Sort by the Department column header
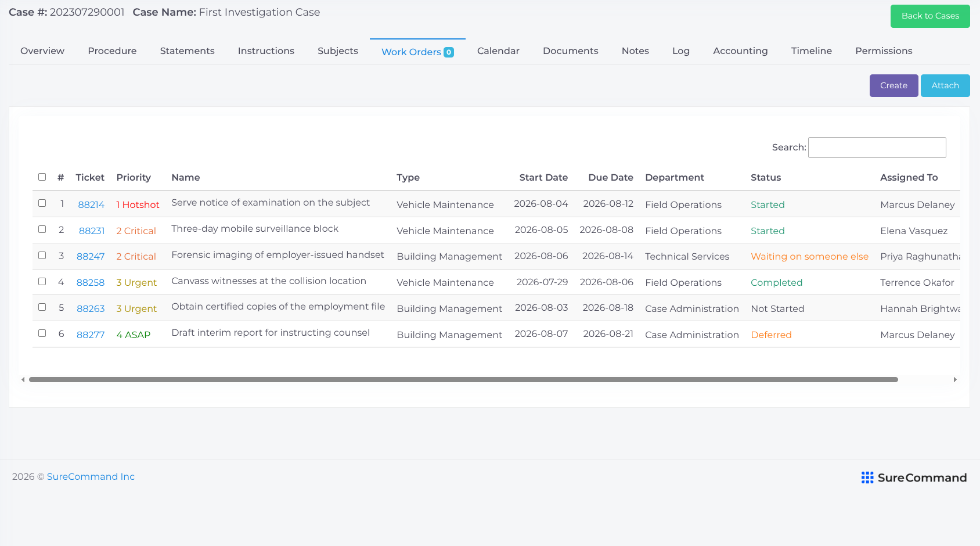This screenshot has width=980, height=546. (675, 178)
